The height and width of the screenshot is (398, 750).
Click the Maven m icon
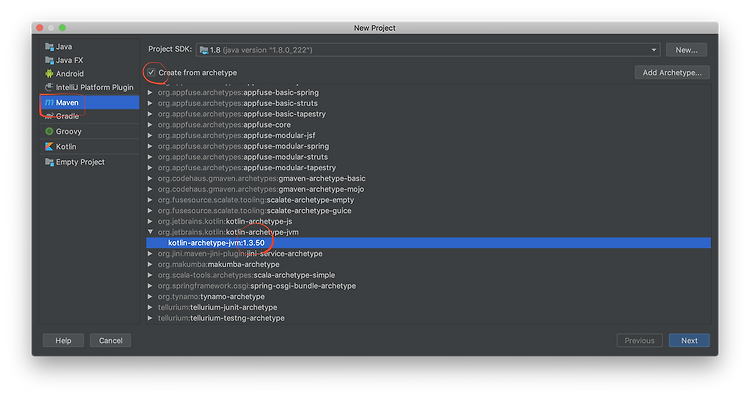click(49, 102)
